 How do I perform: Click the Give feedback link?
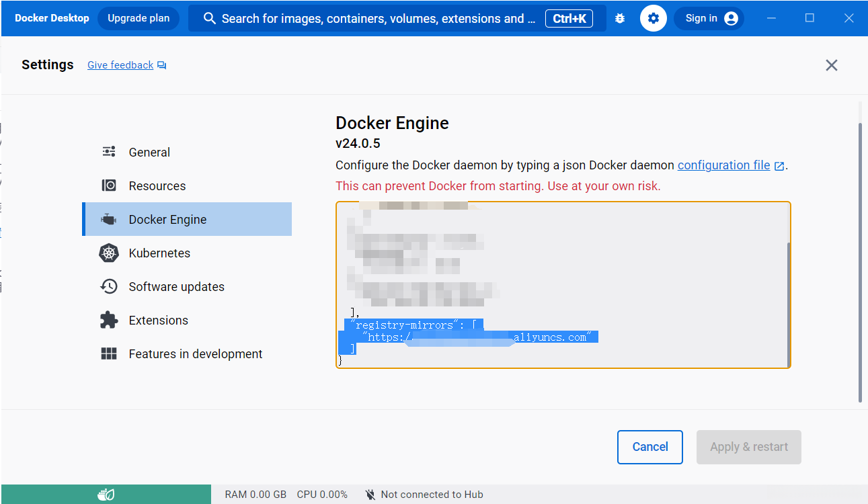(x=120, y=65)
